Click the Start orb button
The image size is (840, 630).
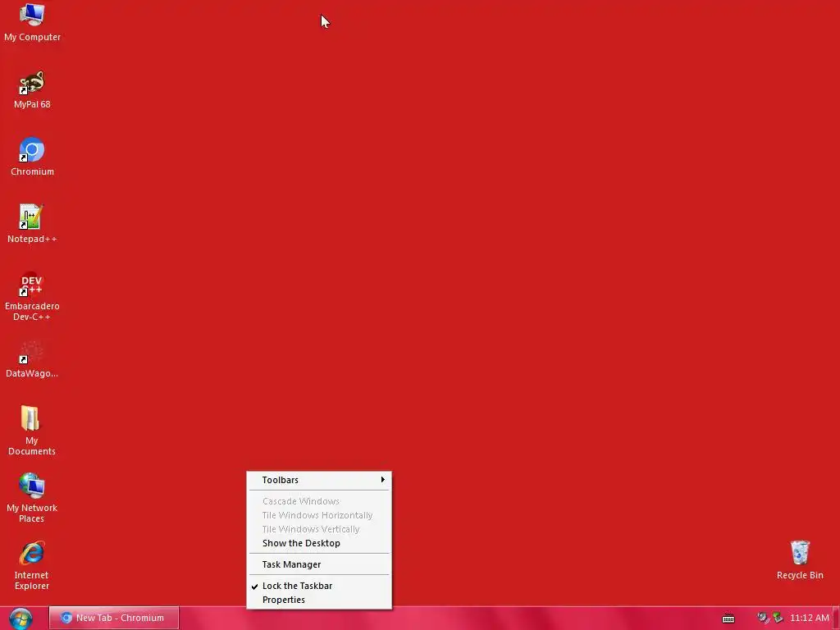[x=21, y=619]
